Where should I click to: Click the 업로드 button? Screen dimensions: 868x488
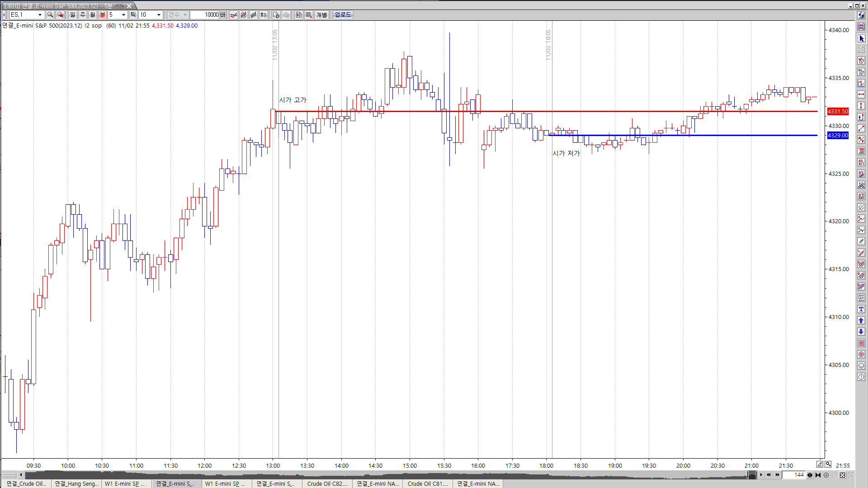pyautogui.click(x=343, y=15)
